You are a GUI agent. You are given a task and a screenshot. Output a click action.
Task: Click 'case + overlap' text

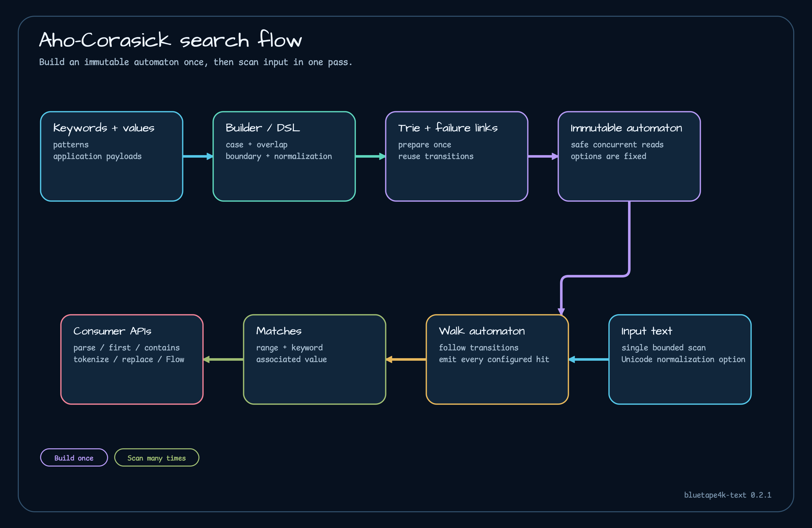click(257, 145)
